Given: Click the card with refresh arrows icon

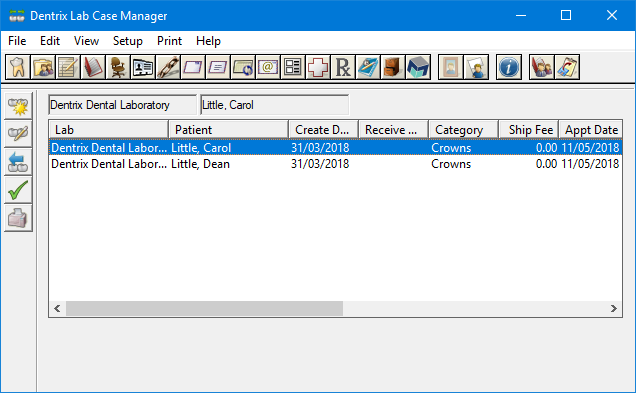Looking at the screenshot, I should coord(243,67).
